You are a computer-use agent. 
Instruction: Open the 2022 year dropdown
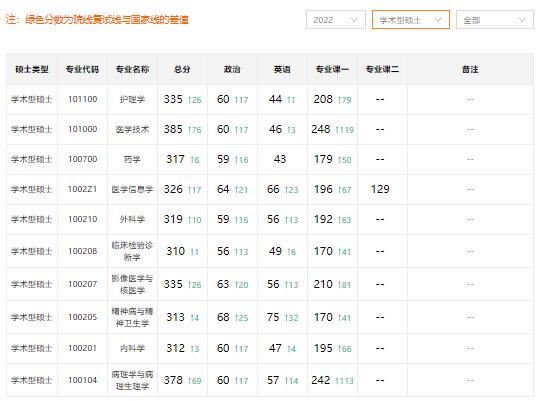click(x=335, y=20)
